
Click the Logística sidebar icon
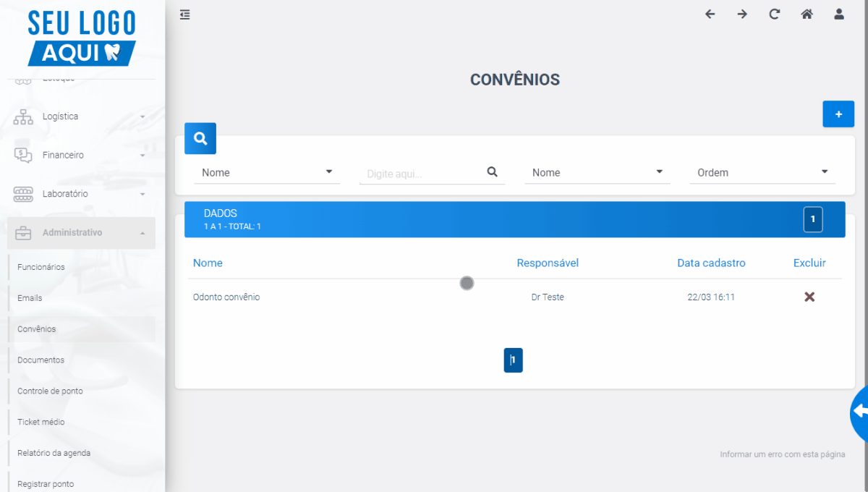[23, 116]
